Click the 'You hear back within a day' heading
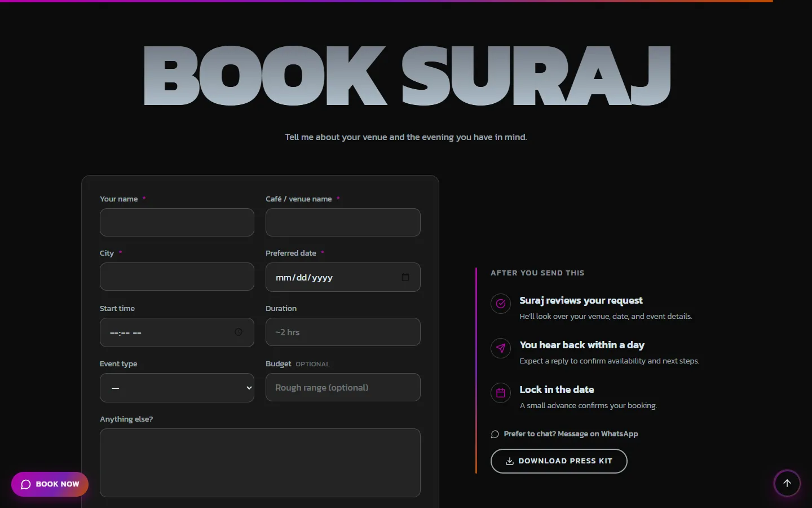Image resolution: width=812 pixels, height=508 pixels. (x=582, y=345)
